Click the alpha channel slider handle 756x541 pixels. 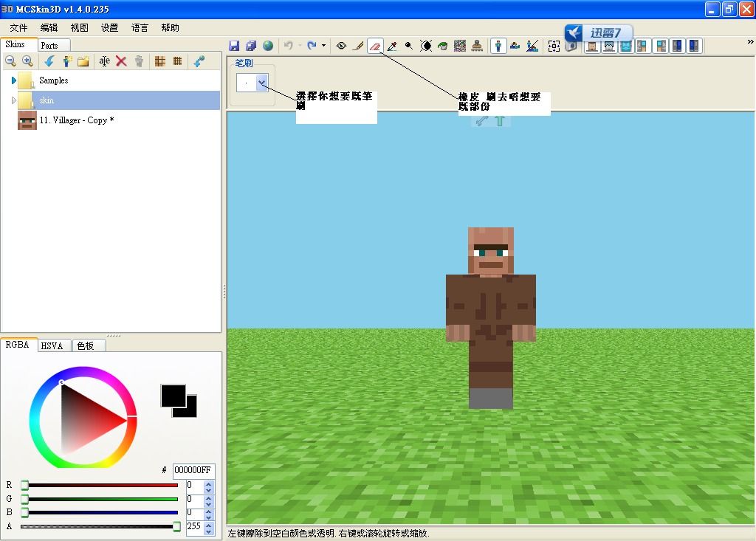click(176, 526)
